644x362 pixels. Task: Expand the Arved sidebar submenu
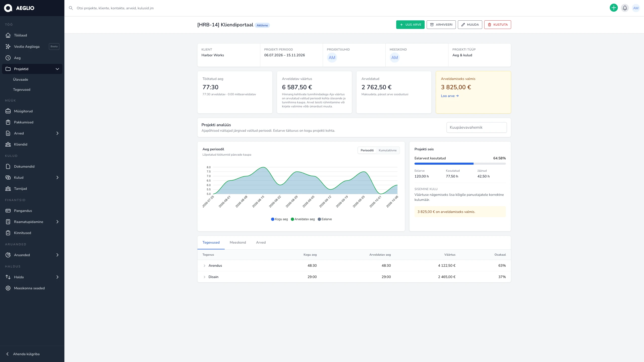pyautogui.click(x=57, y=133)
